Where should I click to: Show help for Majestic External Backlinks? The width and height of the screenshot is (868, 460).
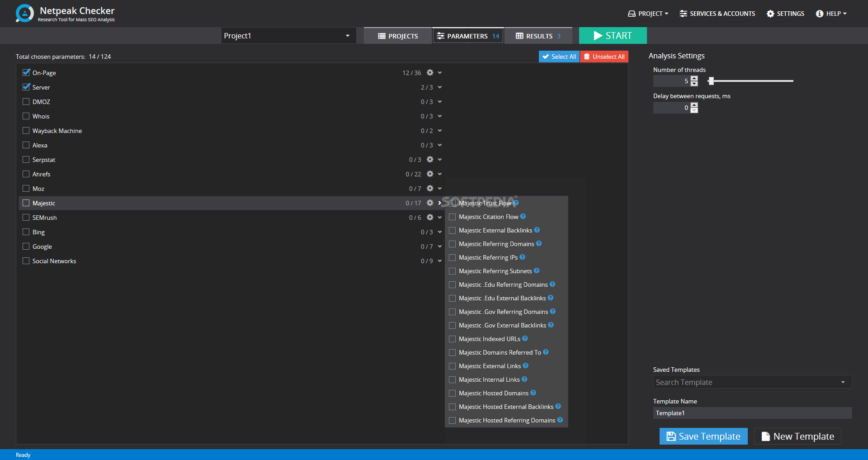point(537,230)
